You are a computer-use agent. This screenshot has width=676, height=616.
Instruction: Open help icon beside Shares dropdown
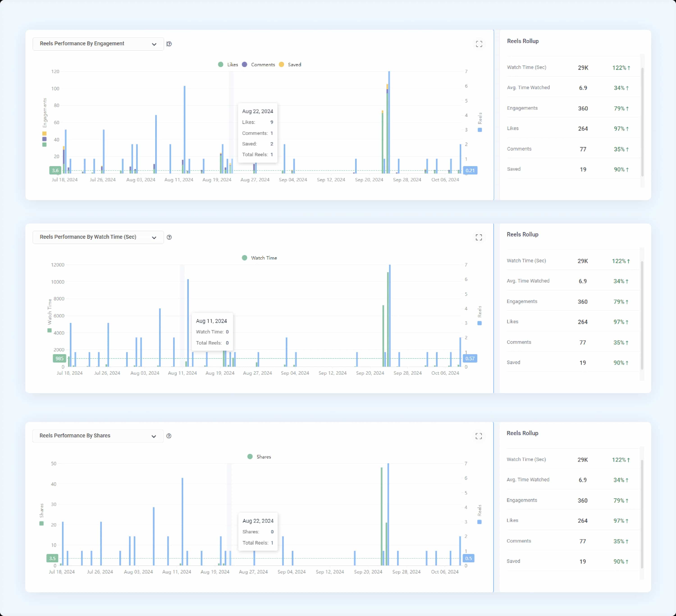click(x=169, y=436)
